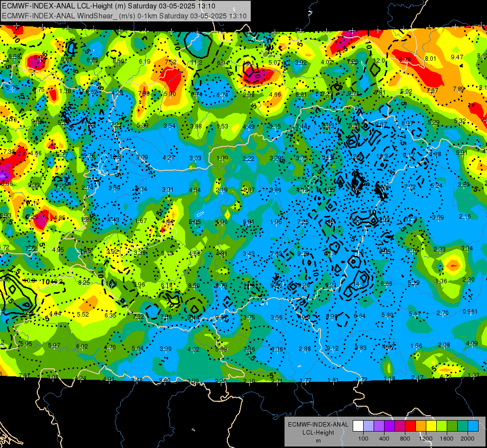Click the wind shear value 5.32

(x=460, y=121)
